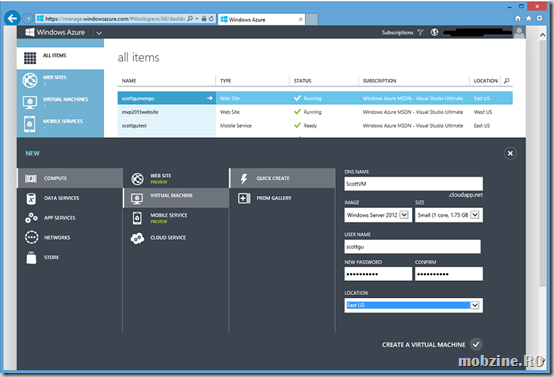This screenshot has width=554, height=377.
Task: Click the scroll up arrow of page
Action: coord(542,35)
